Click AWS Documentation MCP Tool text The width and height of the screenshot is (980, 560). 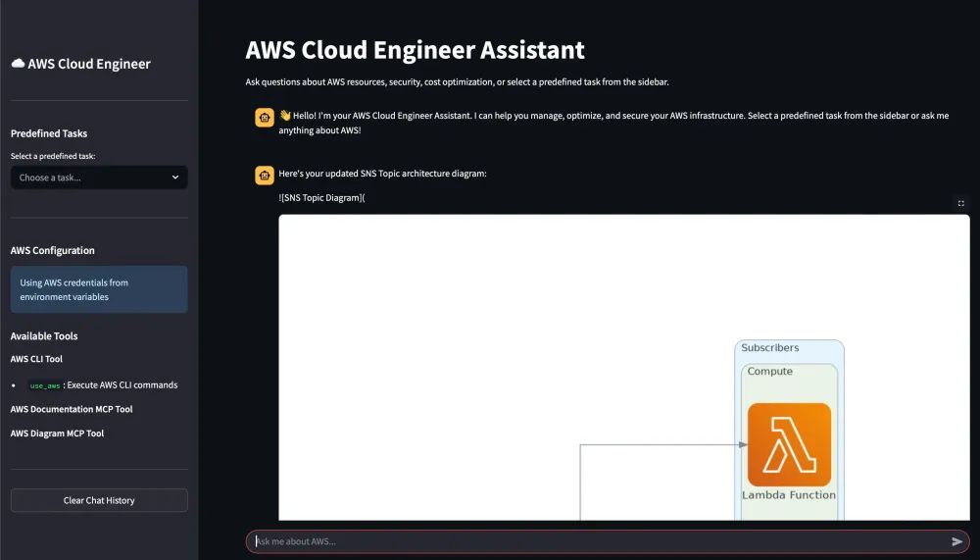coord(72,409)
